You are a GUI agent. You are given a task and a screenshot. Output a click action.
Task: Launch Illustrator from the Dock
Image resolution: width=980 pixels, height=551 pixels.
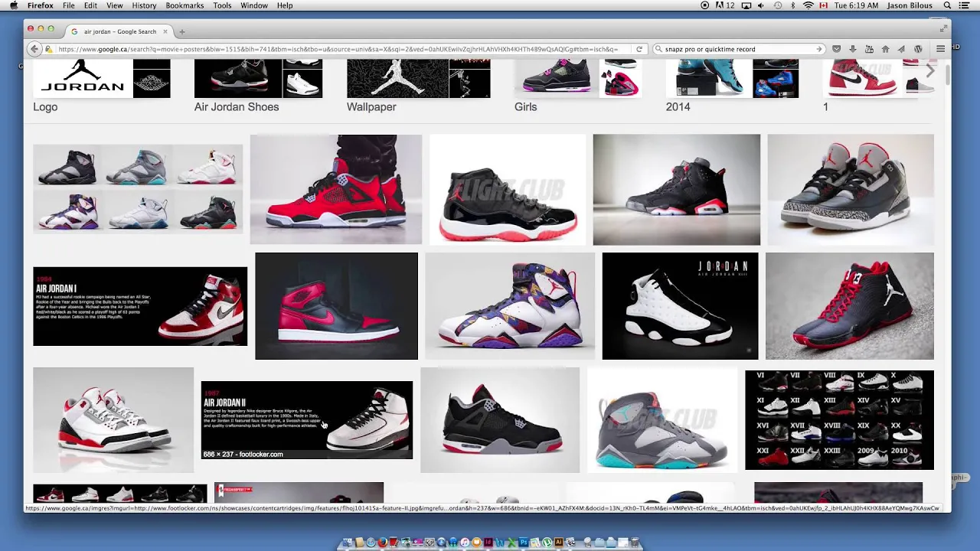[559, 543]
